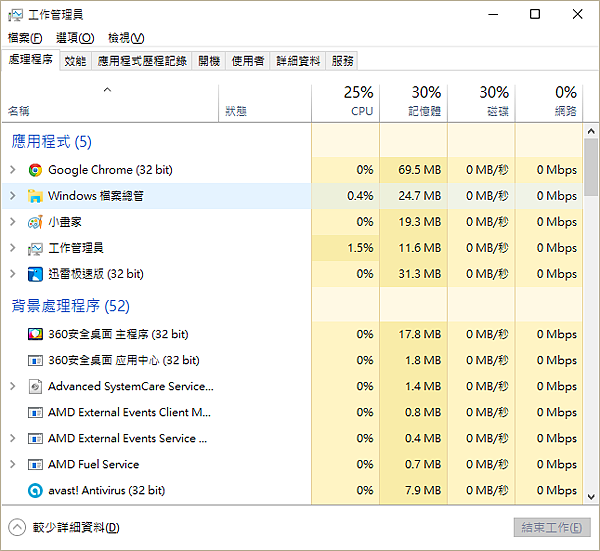Expand Advanced SystemCare Service entry

click(x=12, y=386)
